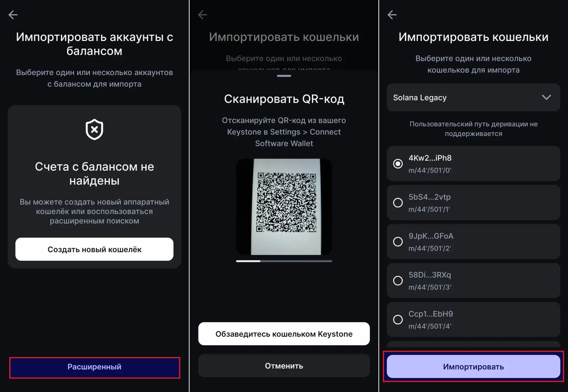Select wallet 9JpK...GFoA radio button
Screen dimensions: 568x392
(398, 241)
